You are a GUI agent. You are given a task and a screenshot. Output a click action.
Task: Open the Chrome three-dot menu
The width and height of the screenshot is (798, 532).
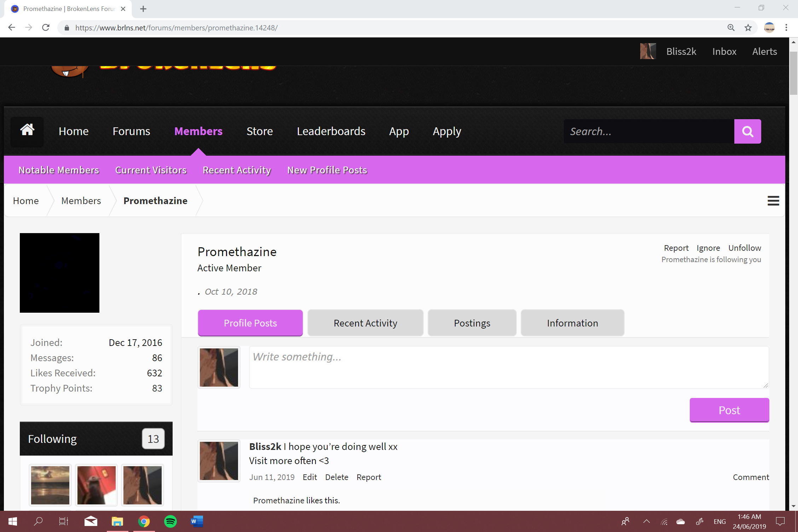[x=786, y=28]
